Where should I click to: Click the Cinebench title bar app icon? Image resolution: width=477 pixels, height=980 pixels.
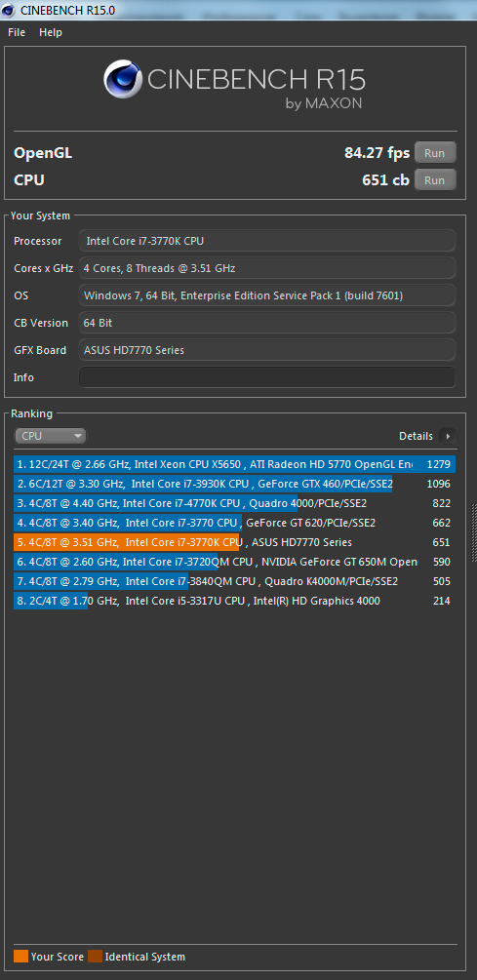point(9,10)
